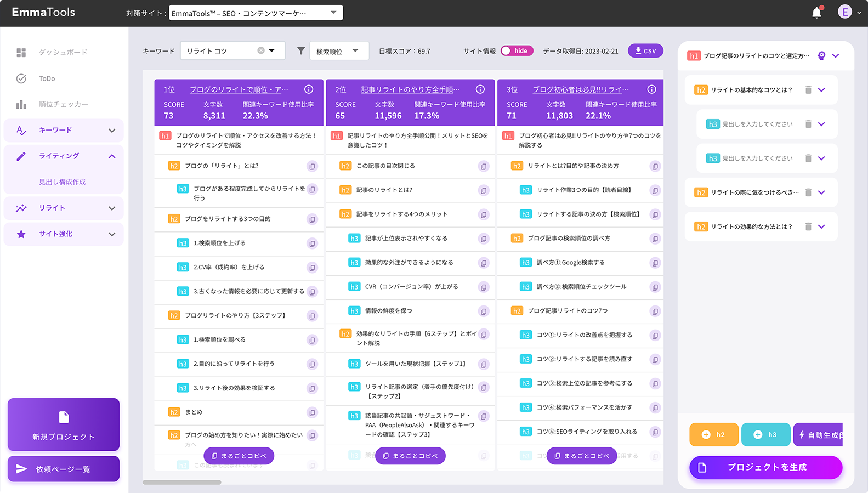Open the キーワード dropdown arrow
The height and width of the screenshot is (493, 868).
pyautogui.click(x=272, y=50)
